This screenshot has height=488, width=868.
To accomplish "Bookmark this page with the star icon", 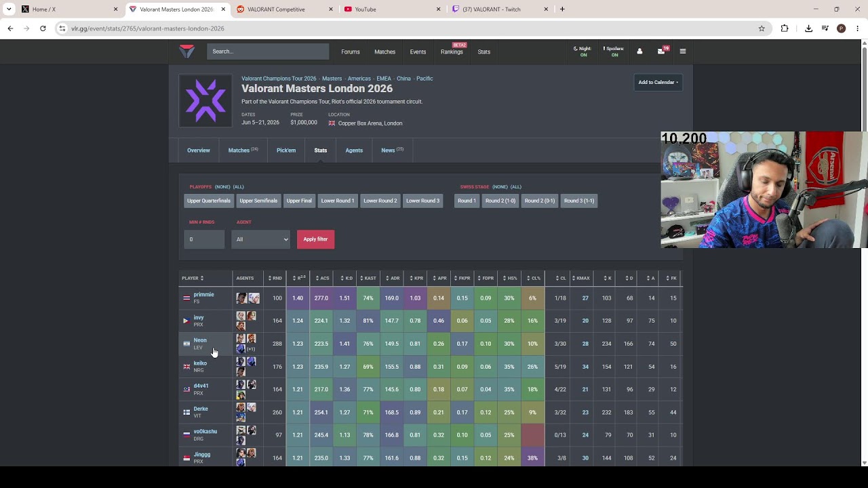I will coord(762,28).
